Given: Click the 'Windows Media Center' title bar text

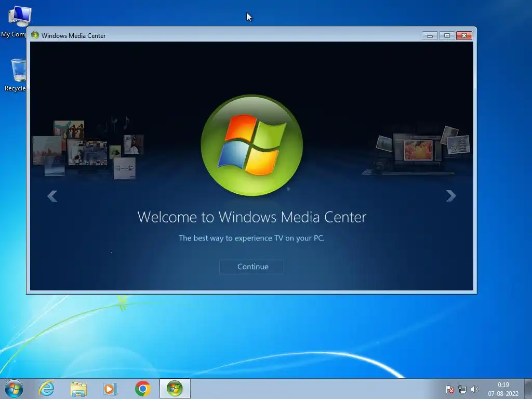Looking at the screenshot, I should pos(73,36).
